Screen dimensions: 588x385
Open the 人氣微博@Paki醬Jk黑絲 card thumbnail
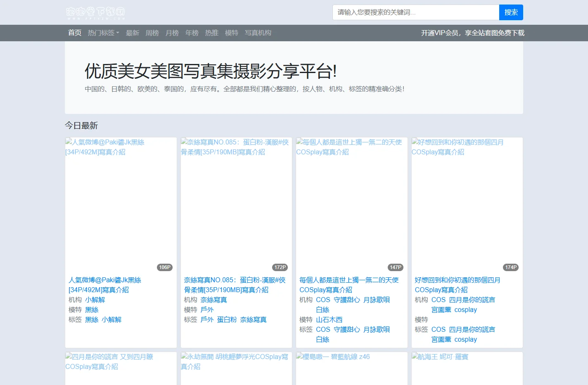pyautogui.click(x=121, y=205)
